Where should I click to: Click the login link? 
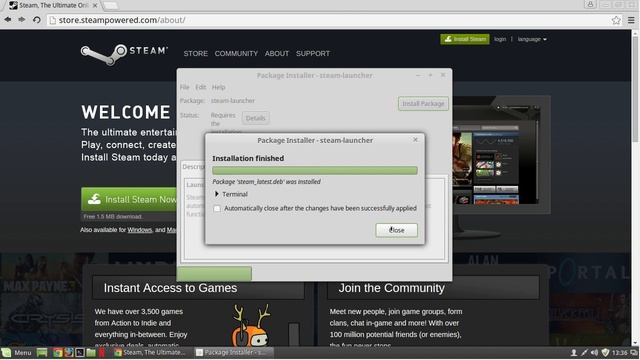(500, 39)
